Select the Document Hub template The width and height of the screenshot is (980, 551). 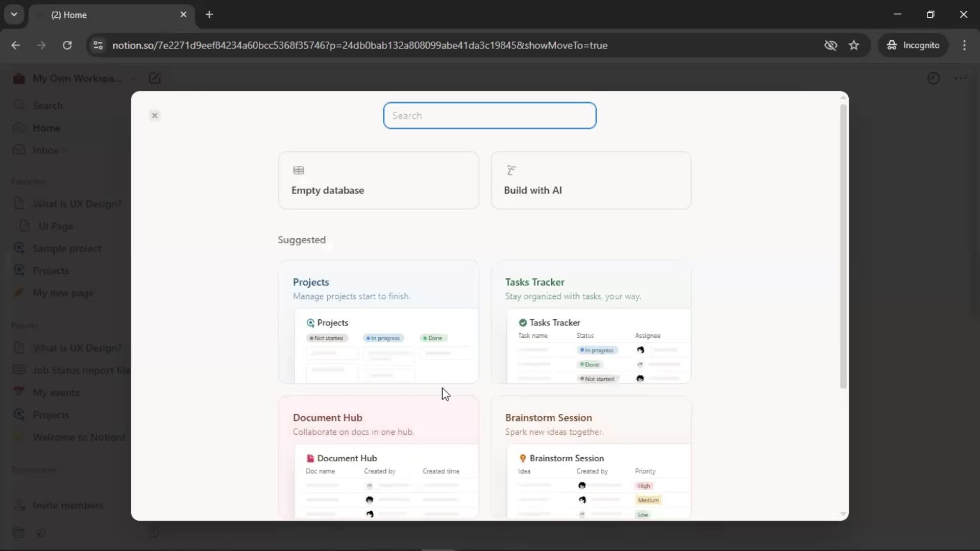coord(378,457)
